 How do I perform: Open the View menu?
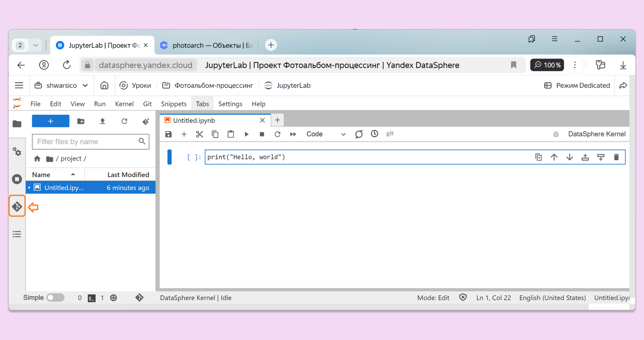tap(78, 104)
